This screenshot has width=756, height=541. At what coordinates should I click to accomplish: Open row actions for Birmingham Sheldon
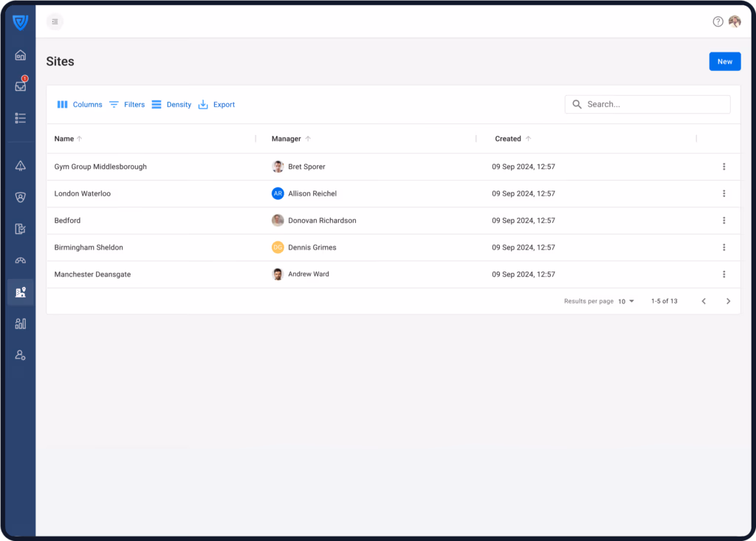724,248
